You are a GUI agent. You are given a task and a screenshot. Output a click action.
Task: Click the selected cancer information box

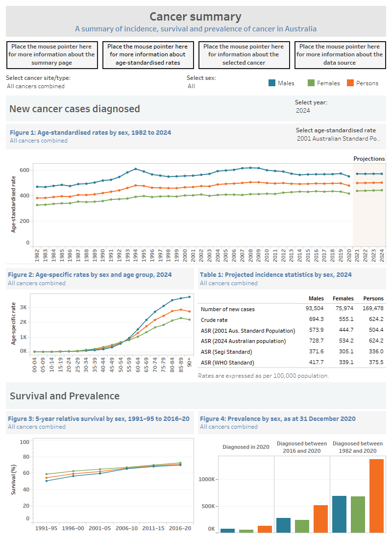pos(244,54)
